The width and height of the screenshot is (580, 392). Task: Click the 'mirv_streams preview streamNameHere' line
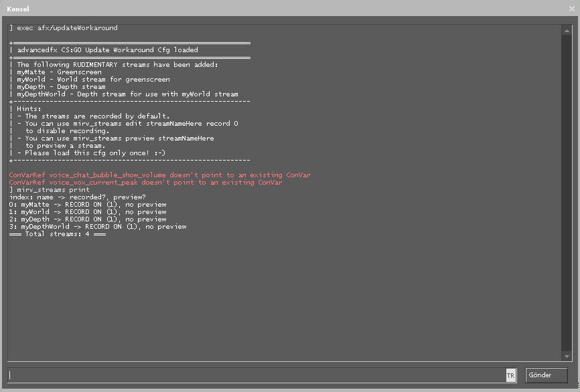119,138
